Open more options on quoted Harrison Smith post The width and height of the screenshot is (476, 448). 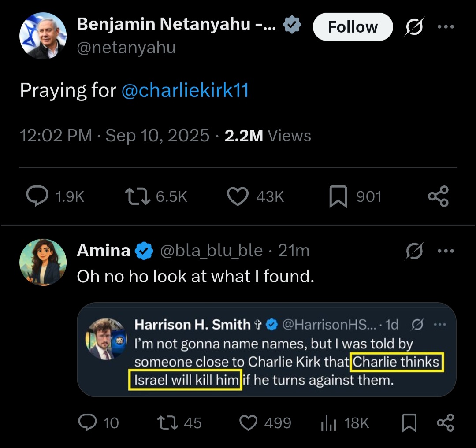440,325
